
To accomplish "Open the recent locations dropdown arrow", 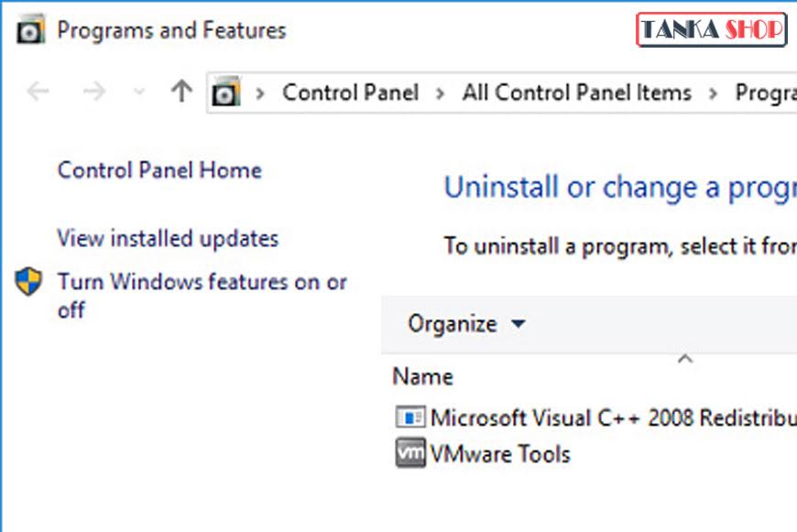I will tap(139, 92).
